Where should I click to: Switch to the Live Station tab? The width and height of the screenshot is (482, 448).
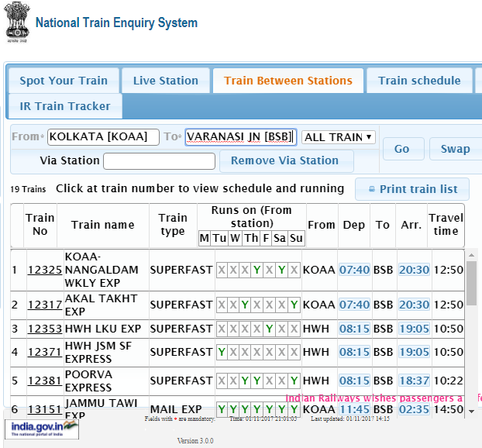click(x=166, y=81)
